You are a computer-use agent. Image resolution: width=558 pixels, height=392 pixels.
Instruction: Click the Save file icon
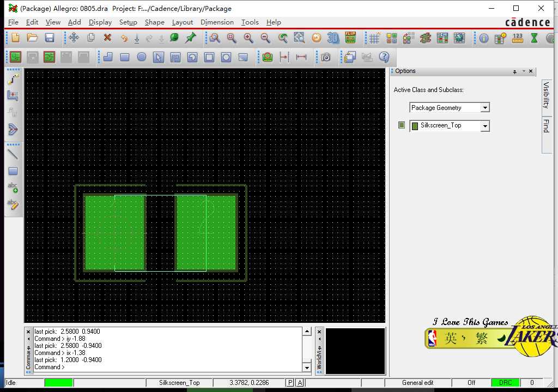click(50, 38)
